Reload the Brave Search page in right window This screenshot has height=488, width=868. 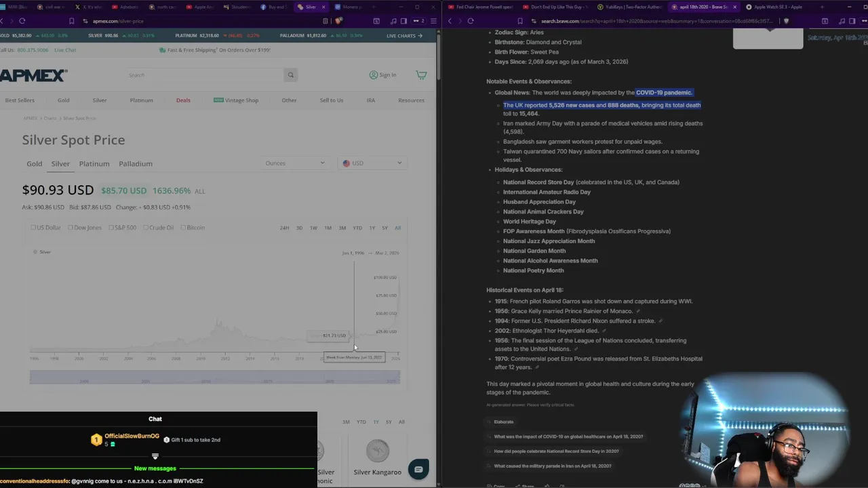click(x=471, y=21)
